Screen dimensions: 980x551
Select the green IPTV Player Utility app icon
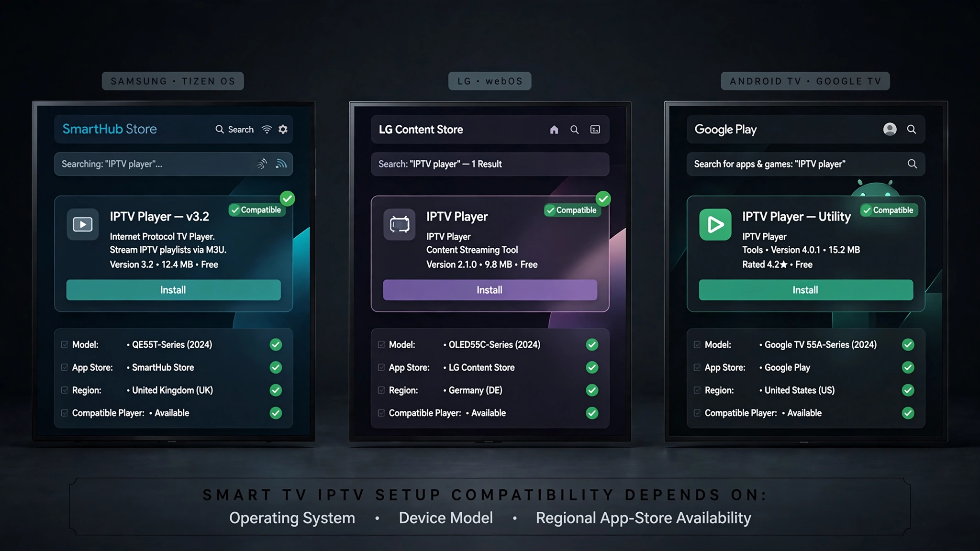click(x=715, y=224)
